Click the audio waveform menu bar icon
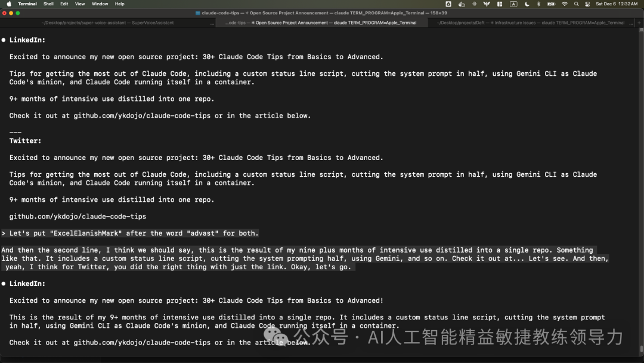This screenshot has width=644, height=363. click(475, 4)
